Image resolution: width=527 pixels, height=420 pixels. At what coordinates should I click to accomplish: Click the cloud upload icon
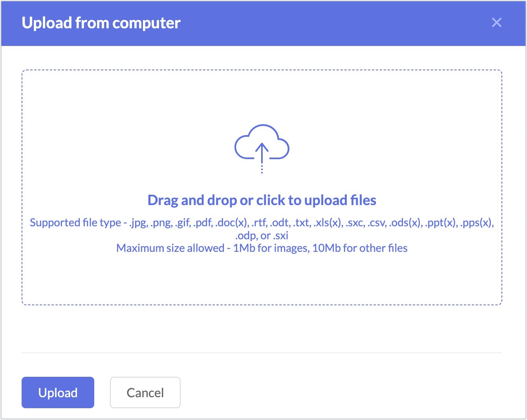[x=262, y=149]
